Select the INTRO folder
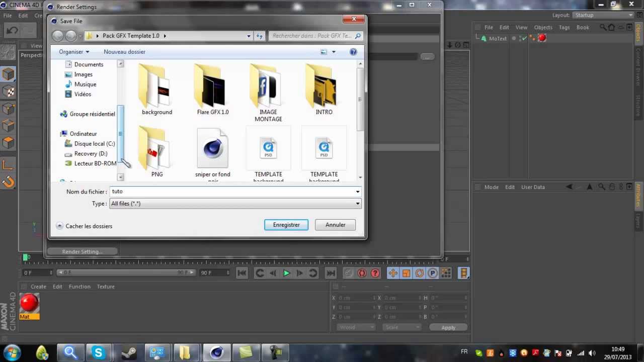The width and height of the screenshot is (644, 362). (324, 90)
